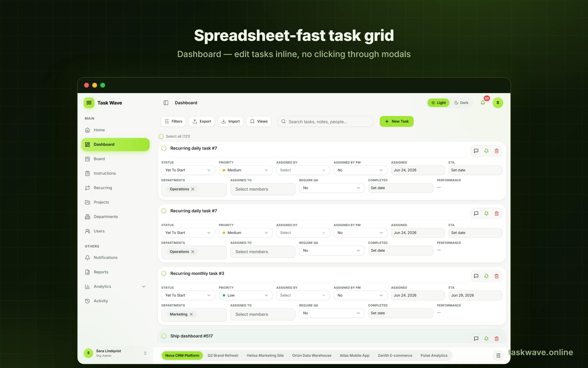Toggle Select all (121) checkbox

pos(161,136)
